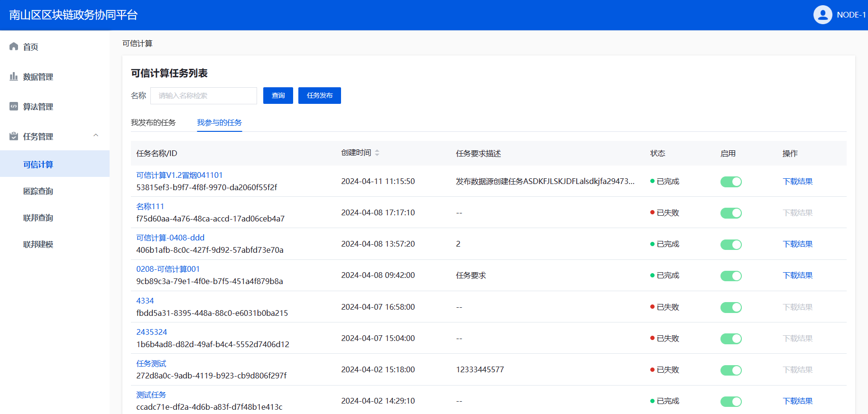Click the 任务要求 description cell
The image size is (868, 414).
471,275
